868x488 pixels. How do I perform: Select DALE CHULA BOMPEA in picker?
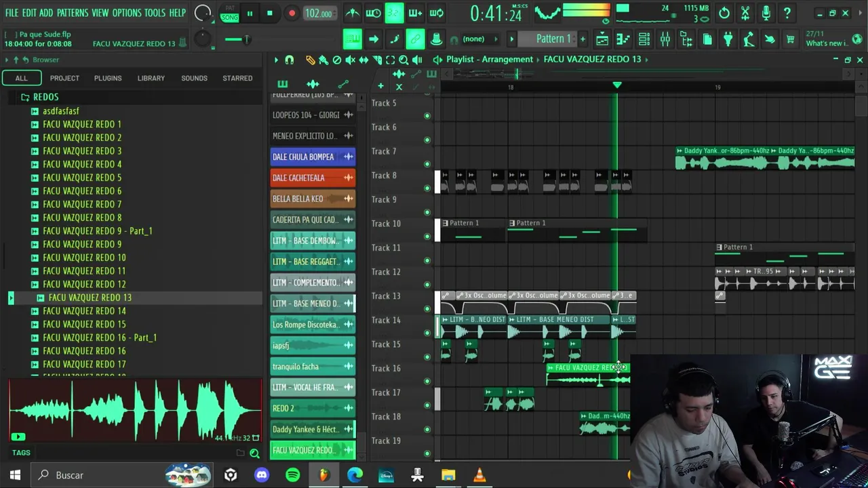click(x=313, y=157)
